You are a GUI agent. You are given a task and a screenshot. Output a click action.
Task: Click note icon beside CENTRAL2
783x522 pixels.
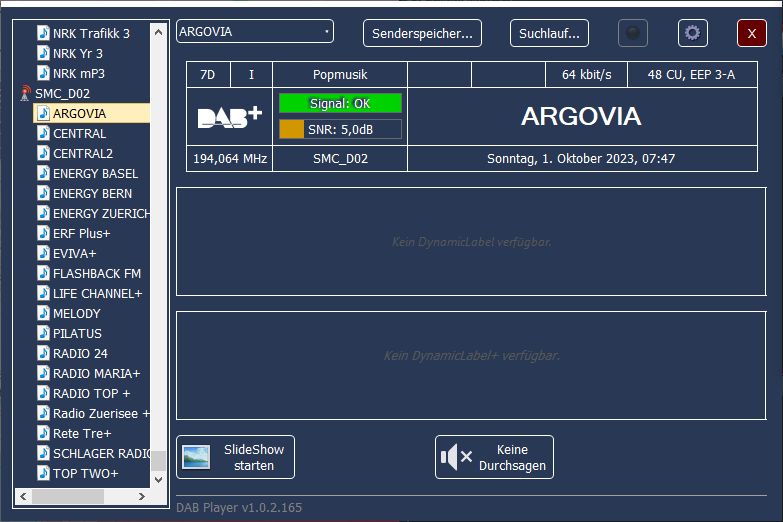43,153
